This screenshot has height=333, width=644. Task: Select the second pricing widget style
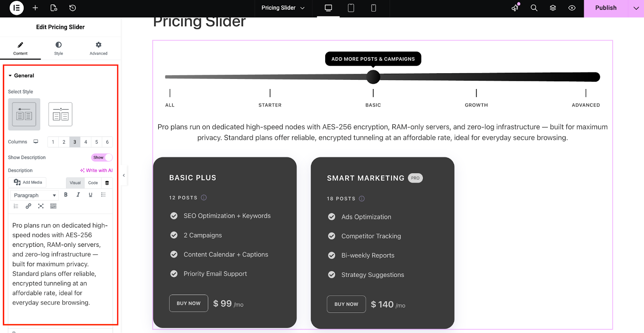tap(60, 114)
